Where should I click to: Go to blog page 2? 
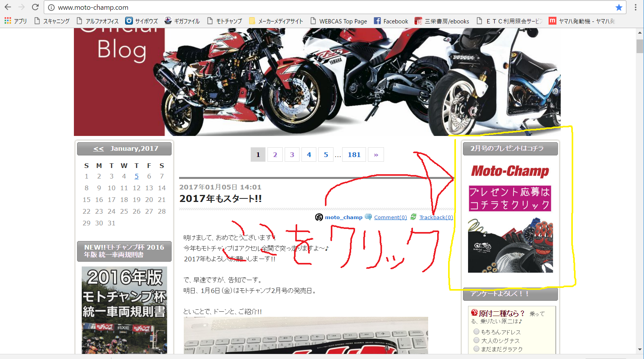275,155
